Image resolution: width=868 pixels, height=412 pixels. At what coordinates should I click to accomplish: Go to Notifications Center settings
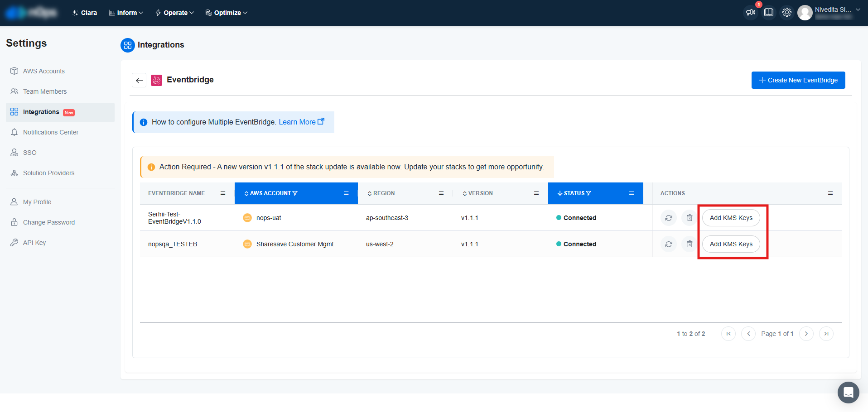(51, 132)
